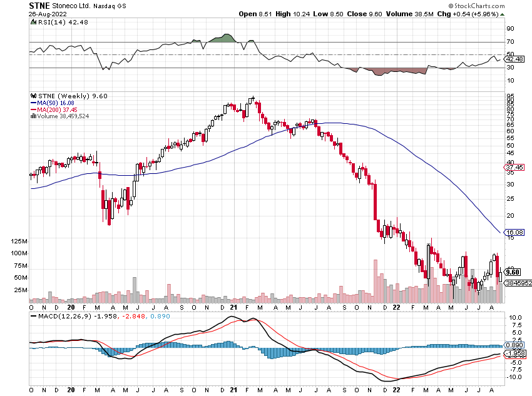Image resolution: width=532 pixels, height=396 pixels.
Task: Click the blue 16.08 price tag on right axis
Action: pos(514,232)
